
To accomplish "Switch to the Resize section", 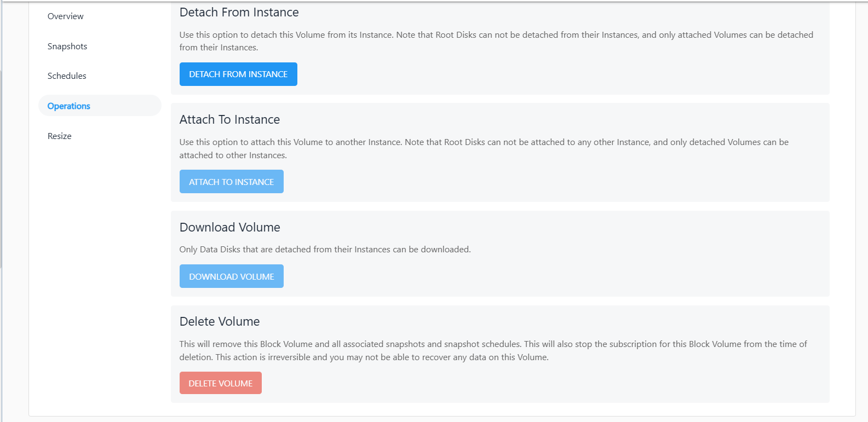I will [x=60, y=136].
